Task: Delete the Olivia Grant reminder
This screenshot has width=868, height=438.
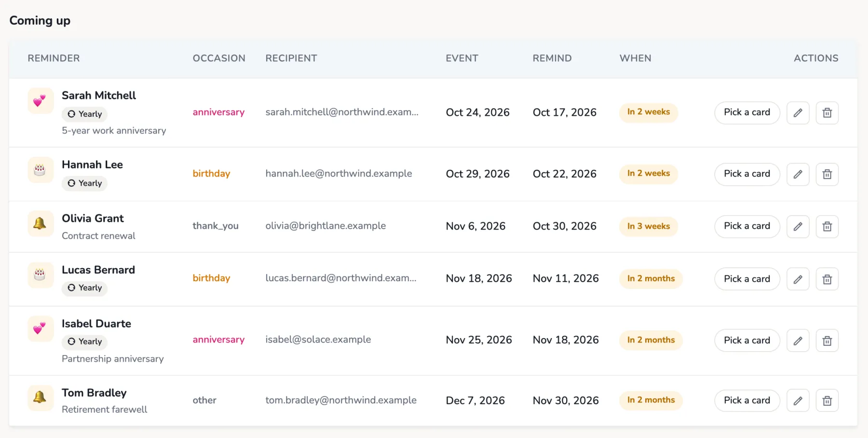Action: point(827,226)
